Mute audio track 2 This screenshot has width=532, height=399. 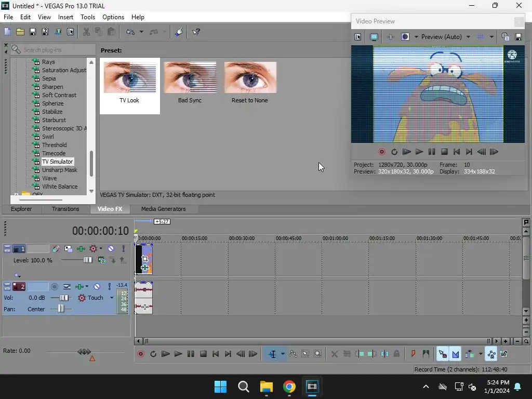97,287
